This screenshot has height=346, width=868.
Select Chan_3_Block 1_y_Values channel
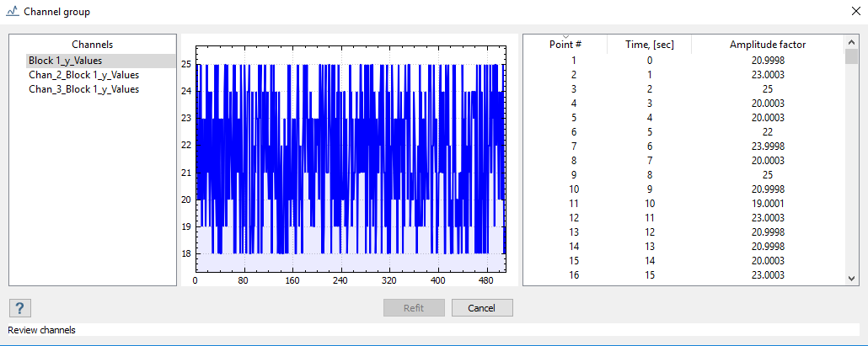(x=83, y=89)
